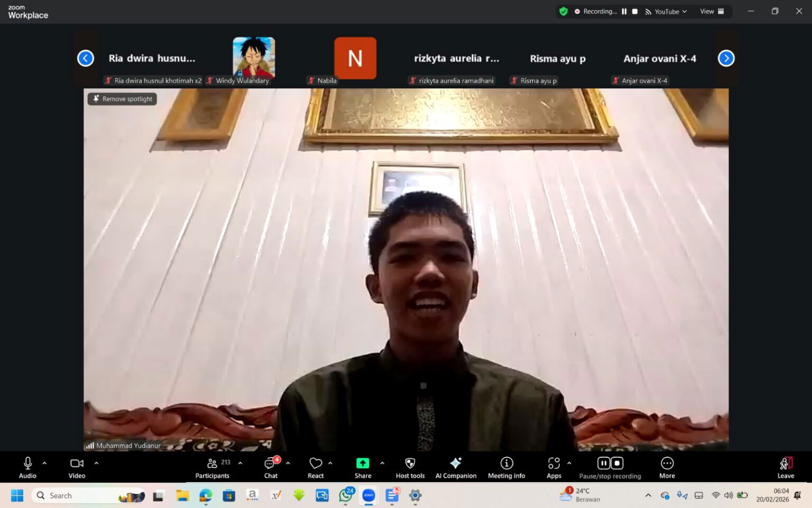Show Meeting info
The width and height of the screenshot is (812, 508).
coord(505,466)
